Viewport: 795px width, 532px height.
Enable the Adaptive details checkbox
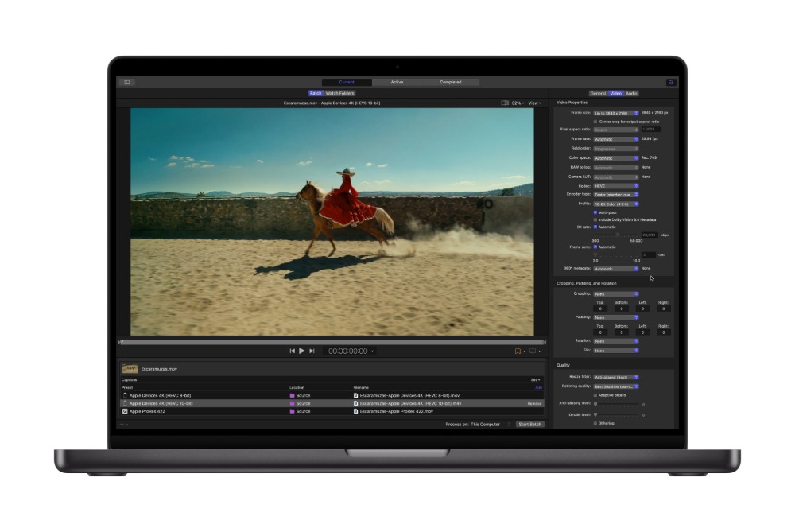[x=594, y=394]
